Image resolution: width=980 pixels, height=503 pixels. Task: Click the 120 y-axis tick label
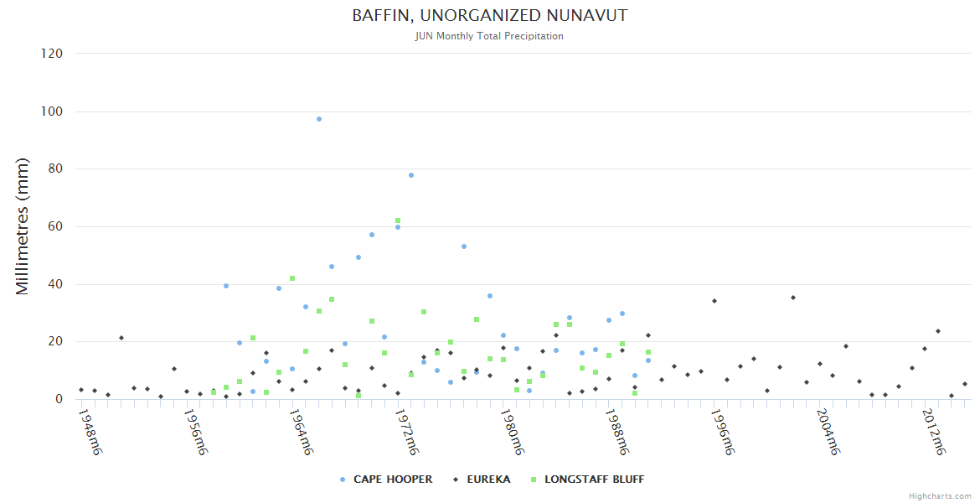52,54
